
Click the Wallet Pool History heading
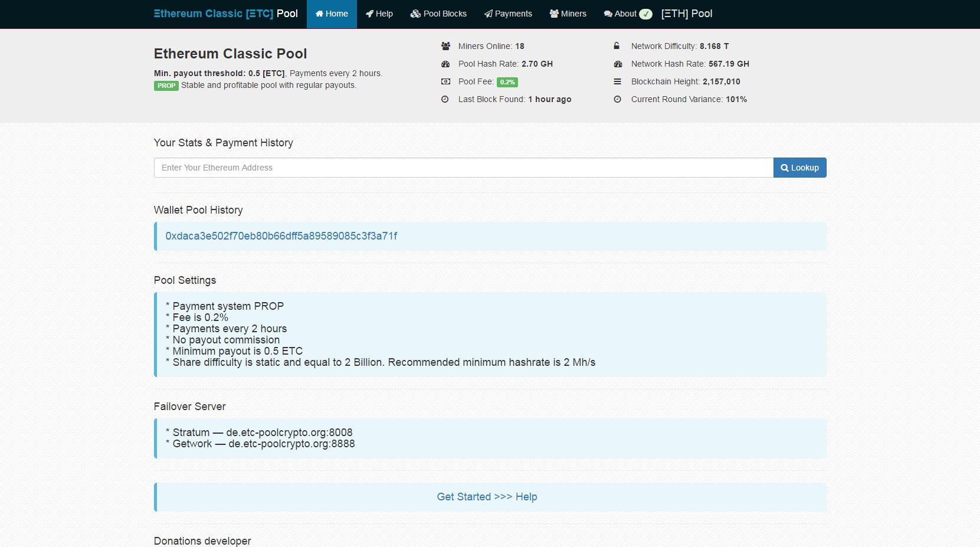coord(198,210)
